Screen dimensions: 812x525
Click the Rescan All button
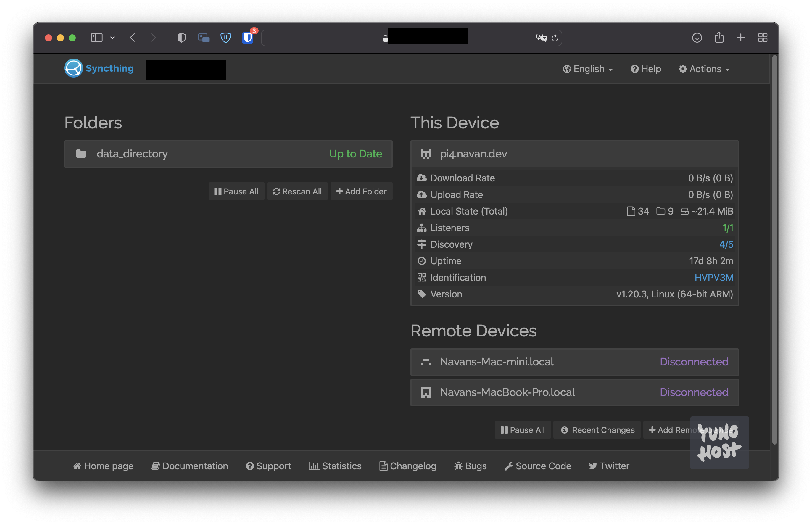[297, 191]
